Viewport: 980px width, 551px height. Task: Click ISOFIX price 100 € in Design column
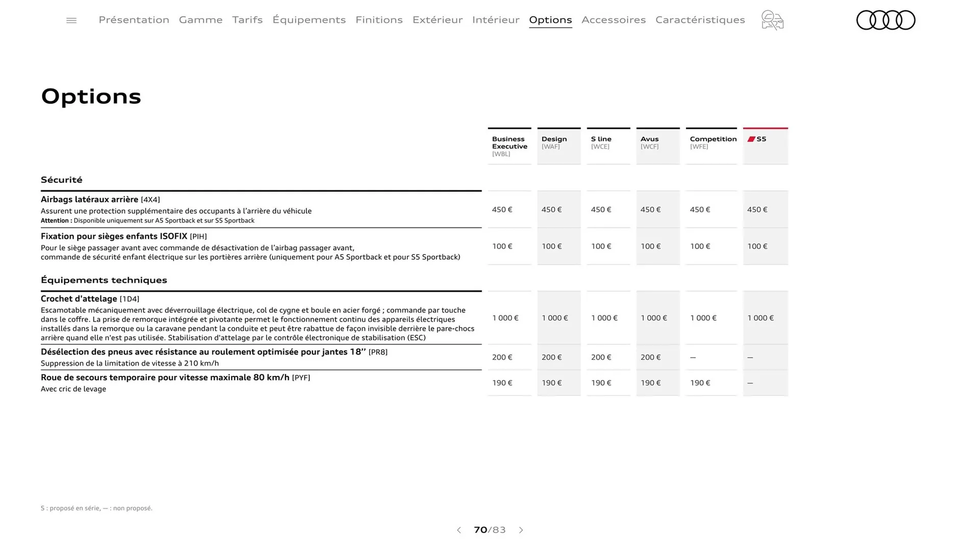tap(552, 246)
